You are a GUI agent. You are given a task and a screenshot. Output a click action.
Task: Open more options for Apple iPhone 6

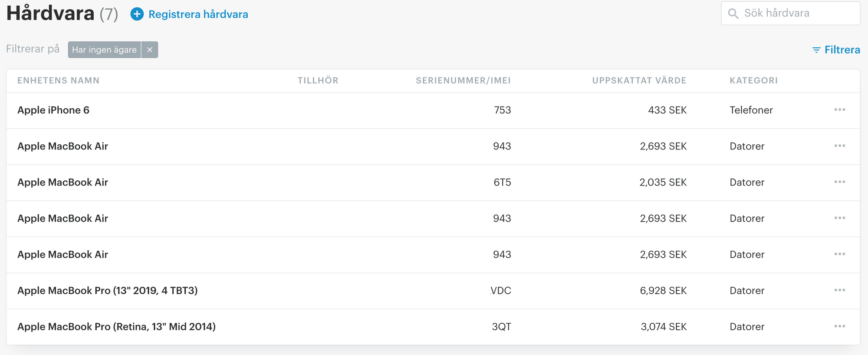840,109
